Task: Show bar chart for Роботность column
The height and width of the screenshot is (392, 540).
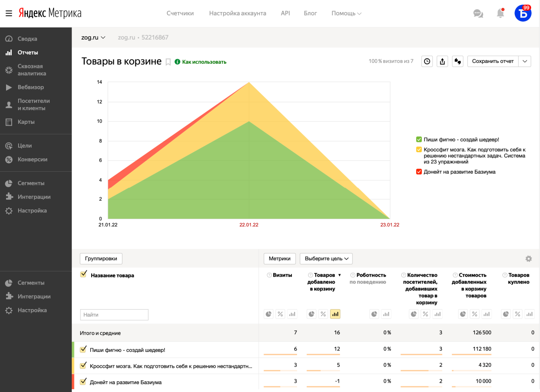Action: click(386, 314)
